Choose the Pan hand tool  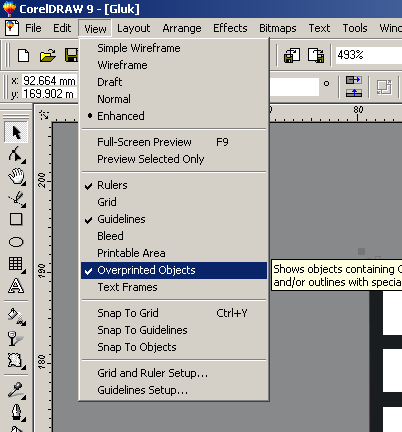[16, 176]
